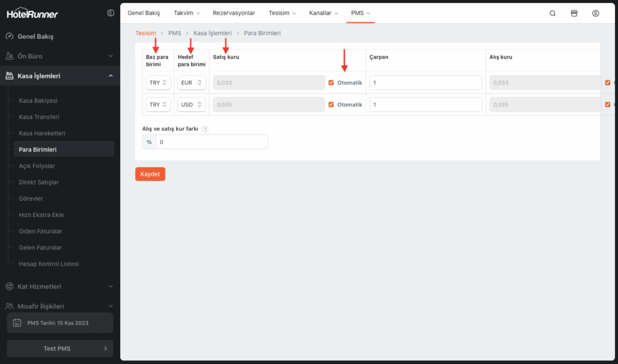
Task: Open the Takvim top menu
Action: [186, 13]
